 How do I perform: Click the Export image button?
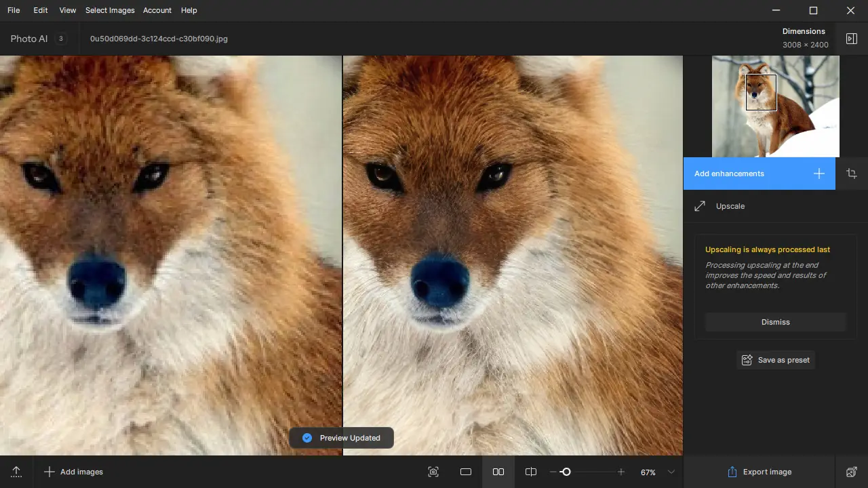(x=759, y=472)
